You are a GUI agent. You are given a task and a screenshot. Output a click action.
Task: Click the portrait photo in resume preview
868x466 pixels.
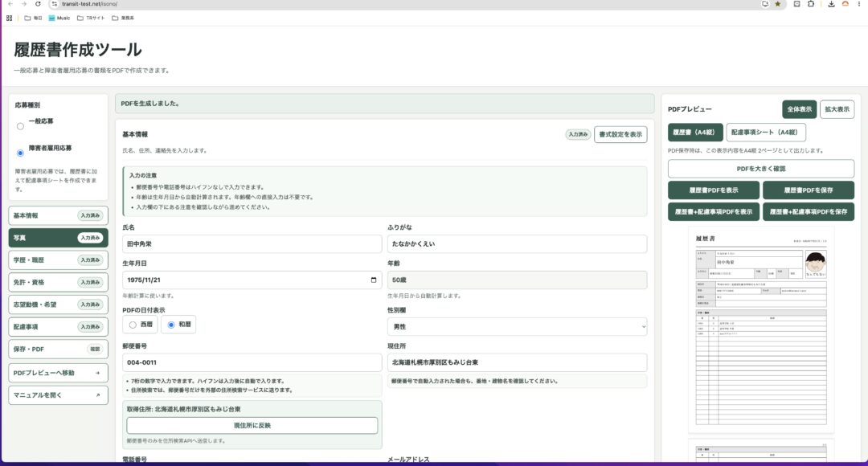click(x=816, y=264)
